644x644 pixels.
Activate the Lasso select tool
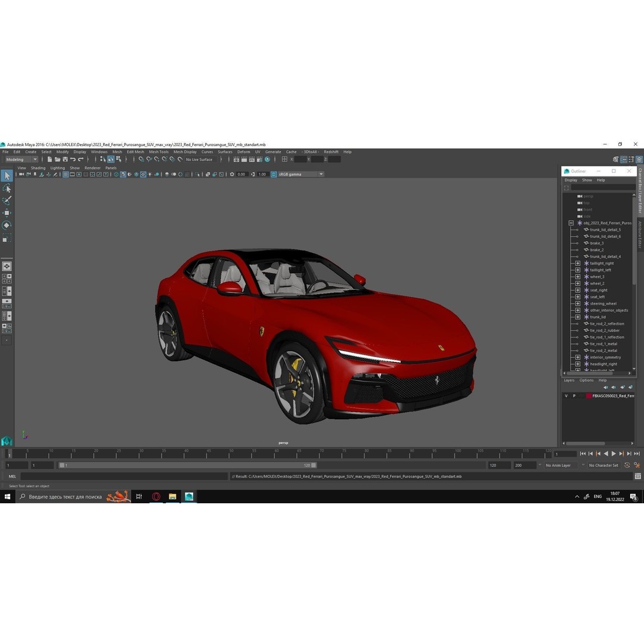(7, 188)
